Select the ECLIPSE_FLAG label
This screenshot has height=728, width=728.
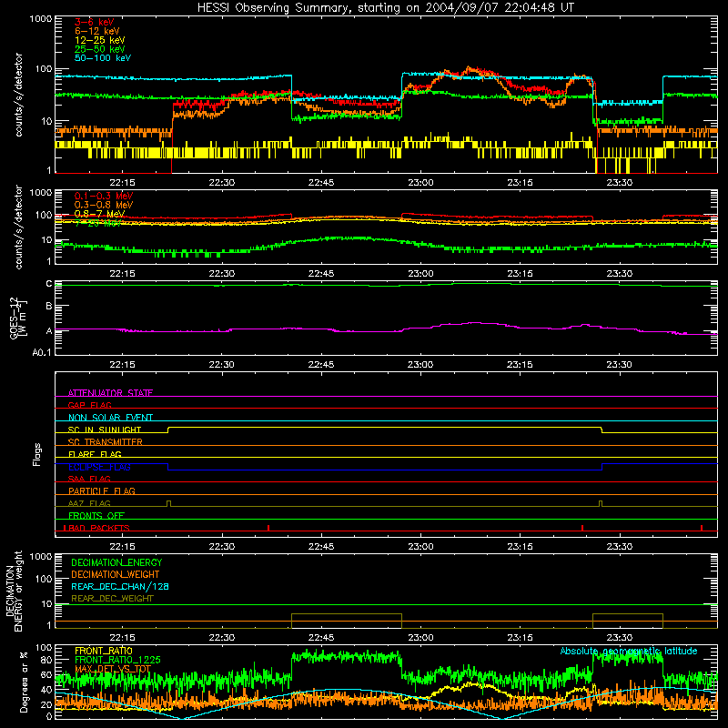99,467
